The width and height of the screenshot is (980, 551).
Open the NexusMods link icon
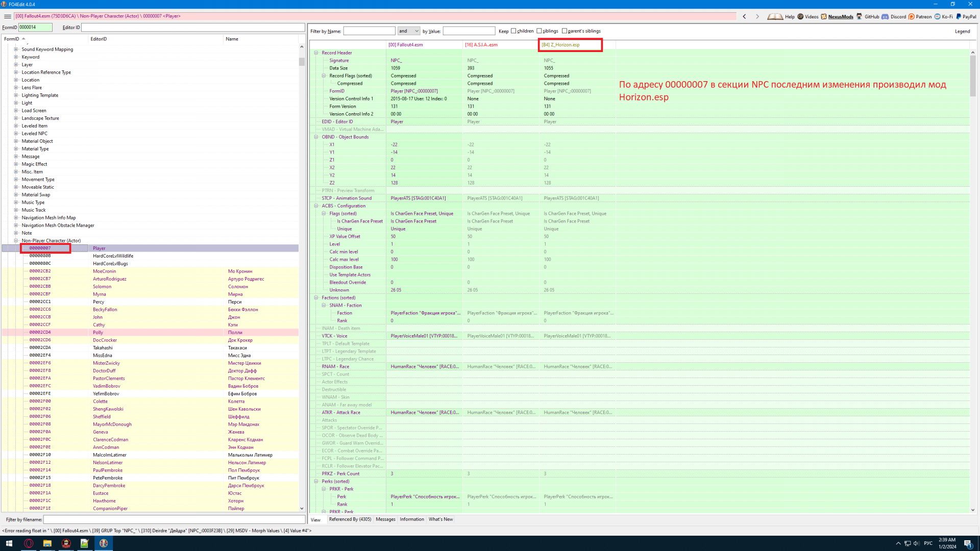(x=824, y=16)
